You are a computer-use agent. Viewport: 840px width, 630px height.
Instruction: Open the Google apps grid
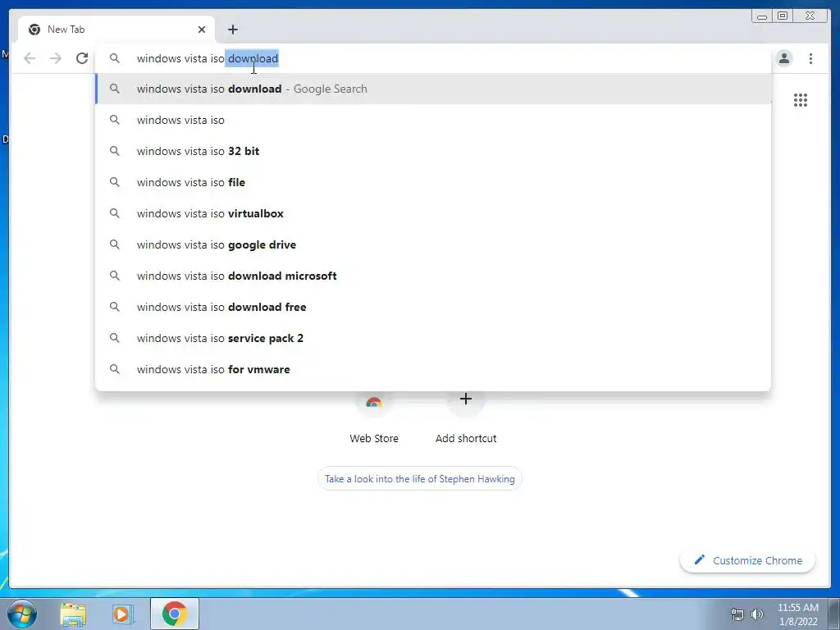[x=801, y=100]
